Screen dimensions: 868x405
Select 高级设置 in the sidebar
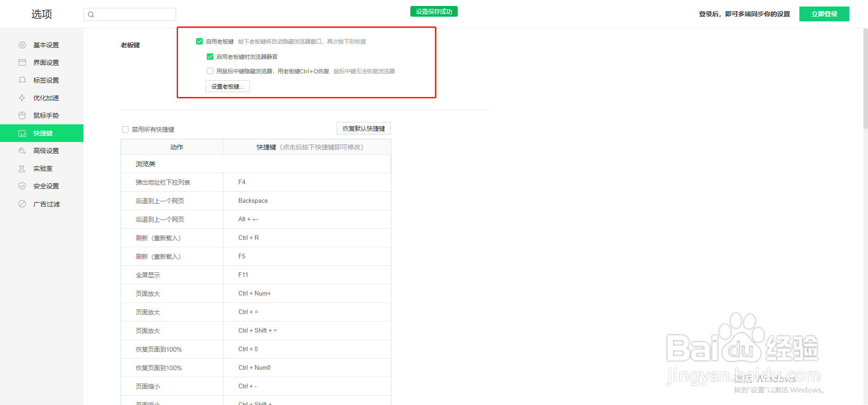42,151
